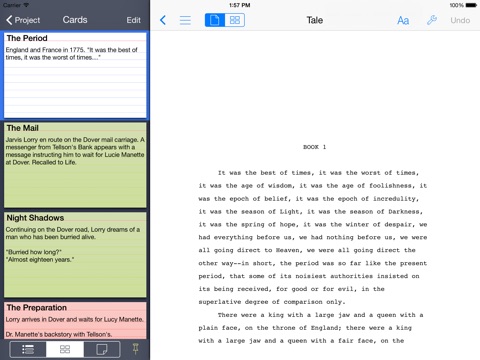Click the blue back chevron in editor toolbar
Image resolution: width=480 pixels, height=360 pixels.
(163, 20)
